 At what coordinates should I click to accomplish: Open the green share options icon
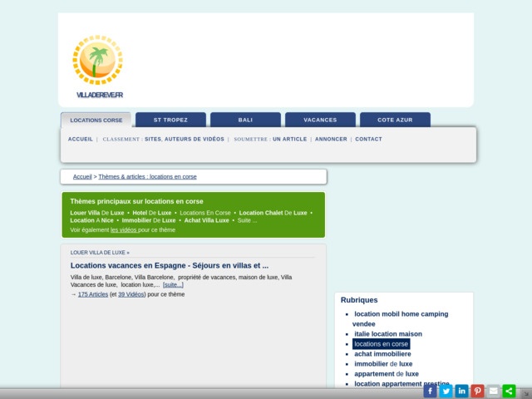(x=510, y=391)
